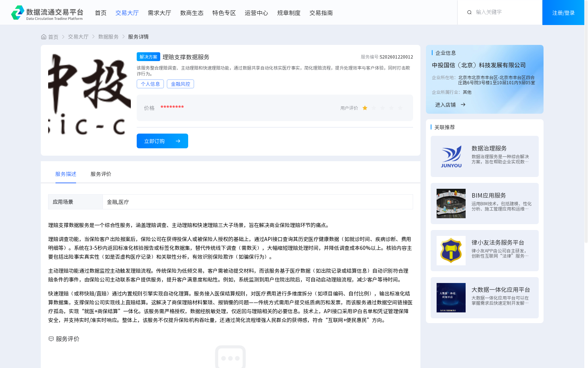The width and height of the screenshot is (588, 368).
Task: Click the JUNYOU logo thumbnail
Action: (451, 156)
